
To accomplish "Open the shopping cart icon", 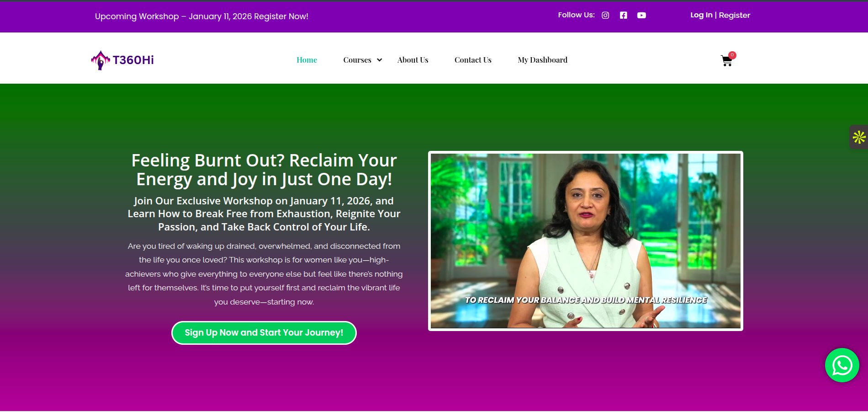I will pos(726,61).
